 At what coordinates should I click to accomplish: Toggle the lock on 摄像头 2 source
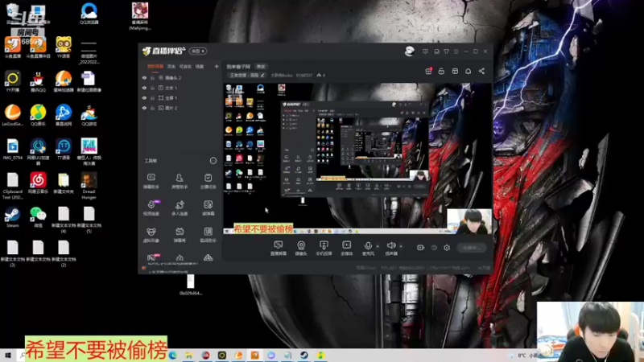point(152,77)
